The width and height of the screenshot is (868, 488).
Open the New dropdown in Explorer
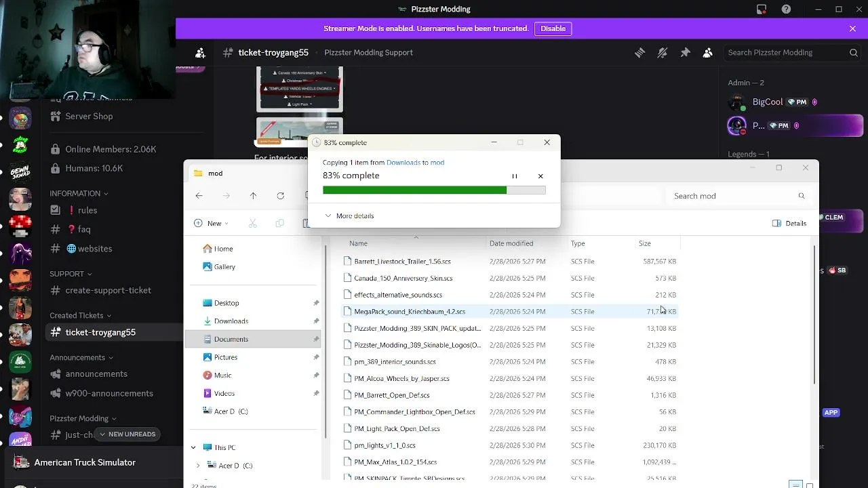pos(211,223)
